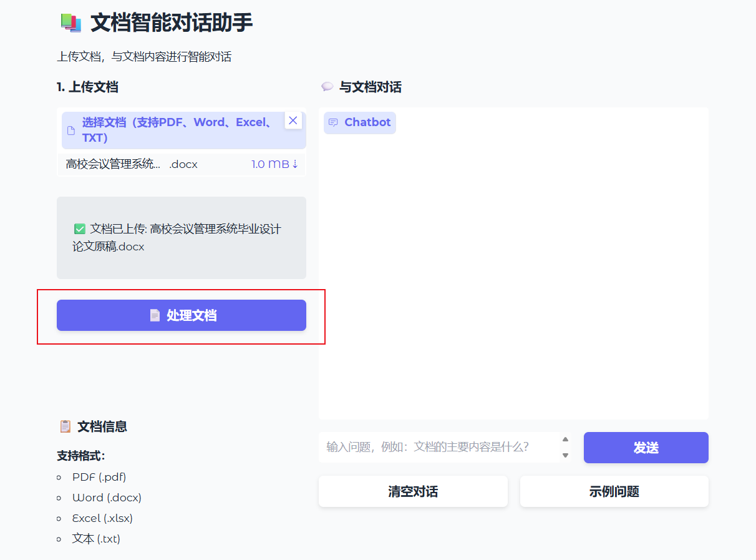Click 清空对话 to clear the conversation
The image size is (756, 560).
click(412, 491)
